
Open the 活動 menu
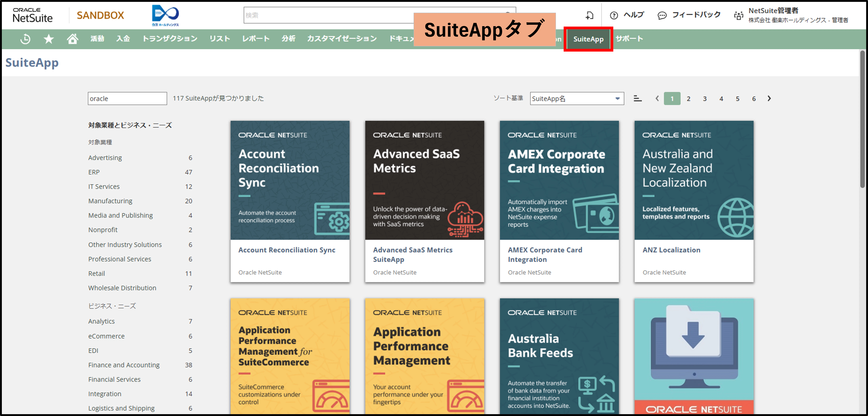(x=97, y=39)
